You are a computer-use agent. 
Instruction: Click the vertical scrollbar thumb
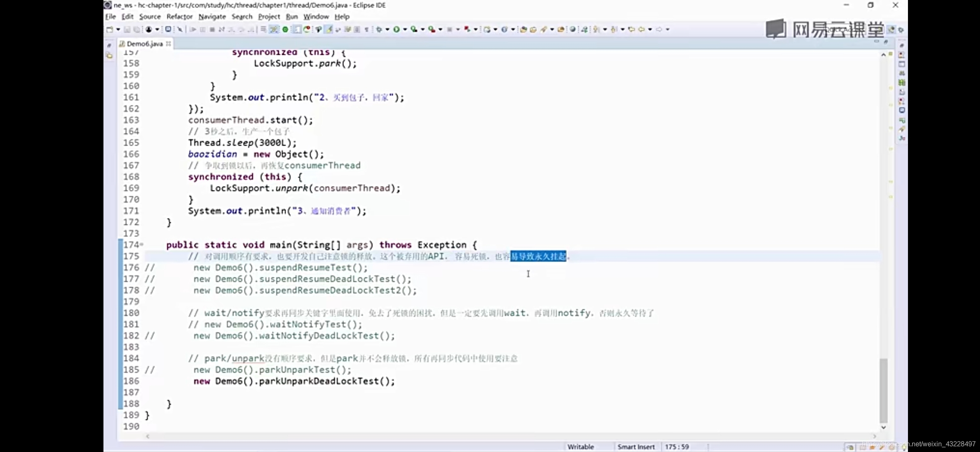(x=883, y=391)
